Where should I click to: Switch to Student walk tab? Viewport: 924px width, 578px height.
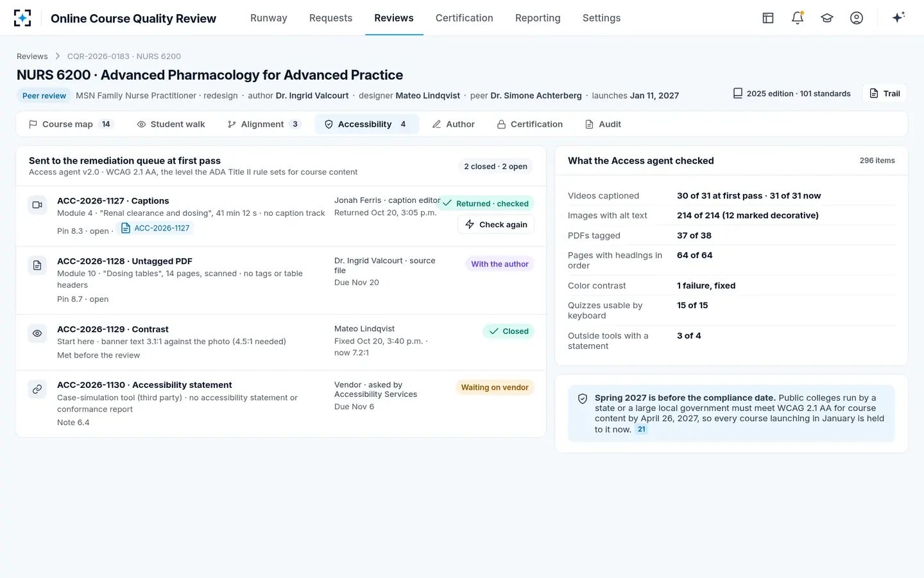tap(171, 124)
